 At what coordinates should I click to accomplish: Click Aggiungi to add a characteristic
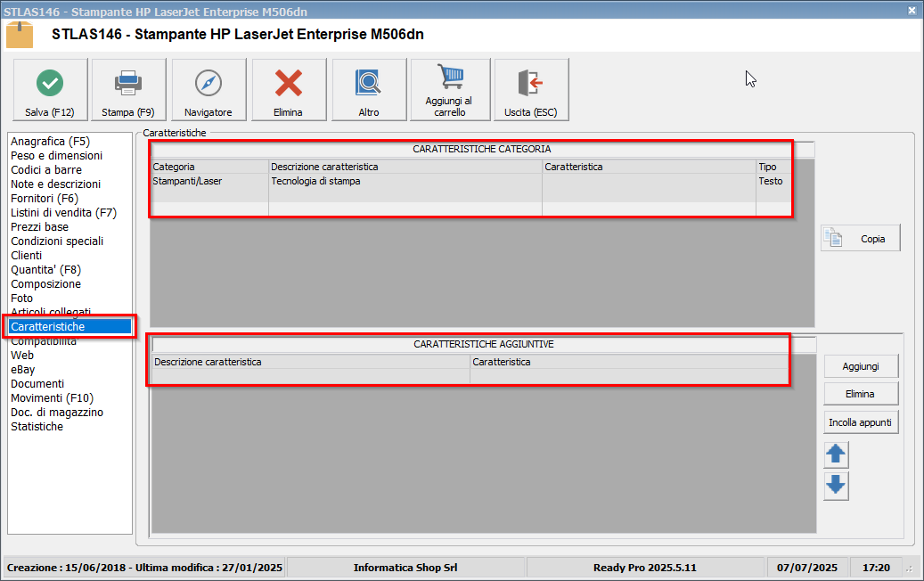click(x=861, y=366)
